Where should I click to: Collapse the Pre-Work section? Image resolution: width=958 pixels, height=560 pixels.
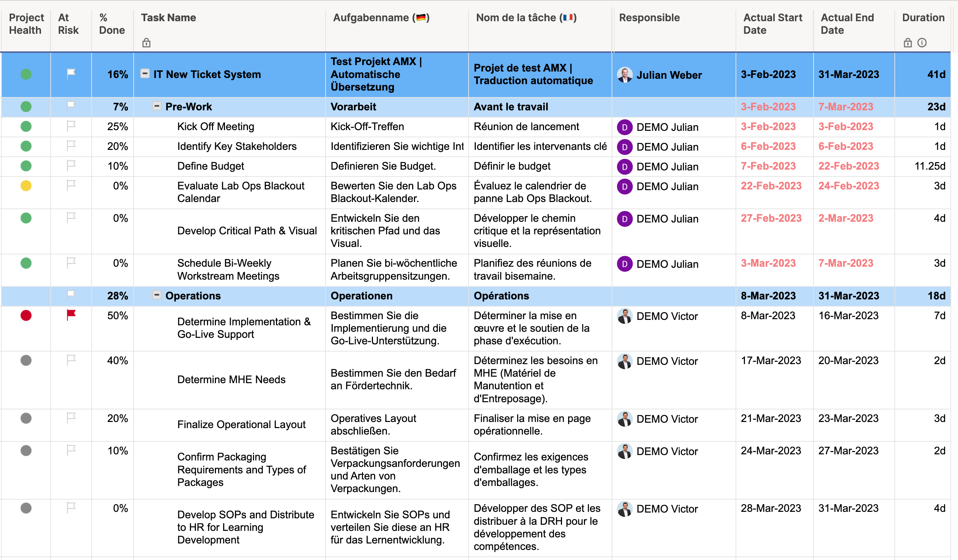(x=157, y=106)
